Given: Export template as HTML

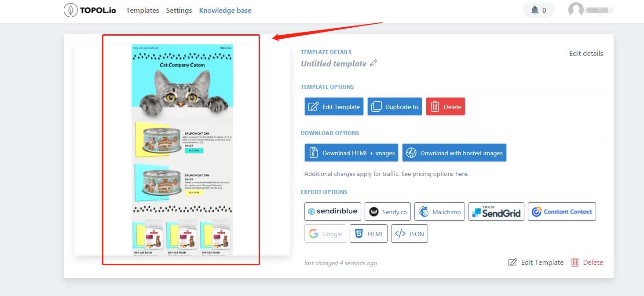Looking at the screenshot, I should (369, 234).
